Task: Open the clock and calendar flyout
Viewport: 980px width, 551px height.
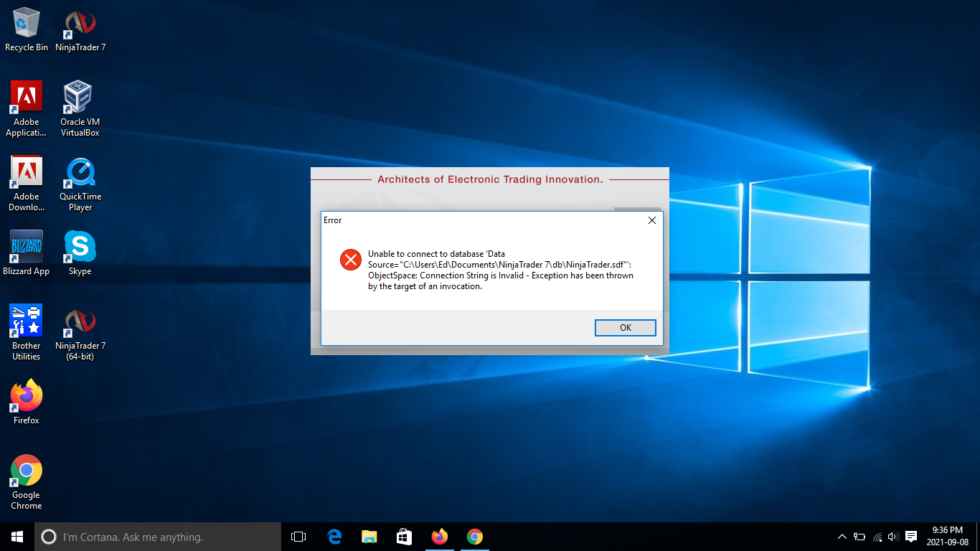Action: (x=947, y=537)
